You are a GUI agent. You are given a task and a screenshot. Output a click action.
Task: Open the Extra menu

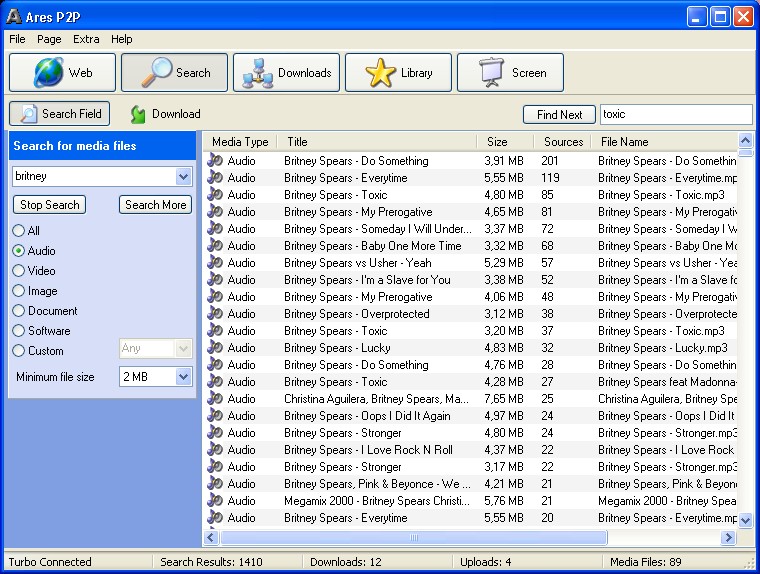click(x=86, y=39)
